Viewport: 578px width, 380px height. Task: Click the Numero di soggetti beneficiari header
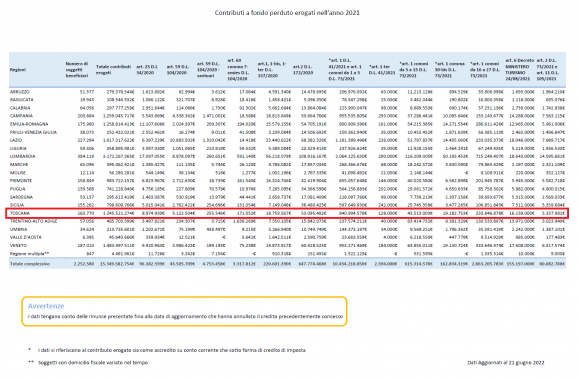(77, 70)
